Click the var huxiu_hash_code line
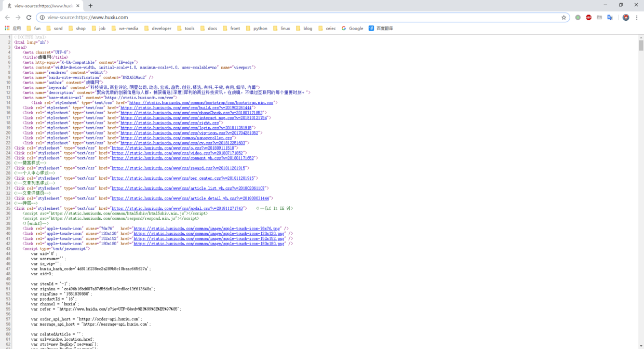The width and height of the screenshot is (644, 349). pyautogui.click(x=90, y=269)
